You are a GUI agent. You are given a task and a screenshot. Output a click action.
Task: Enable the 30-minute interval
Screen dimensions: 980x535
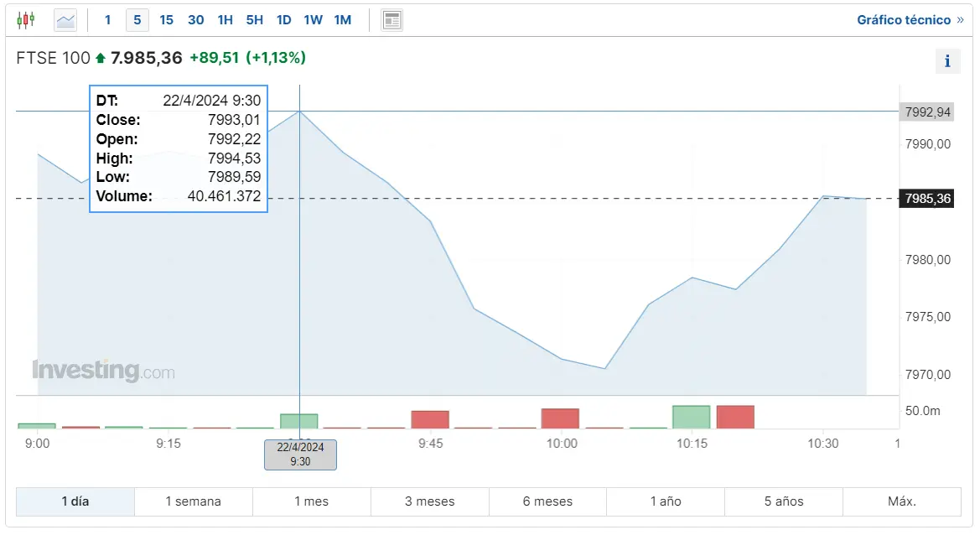pyautogui.click(x=195, y=19)
